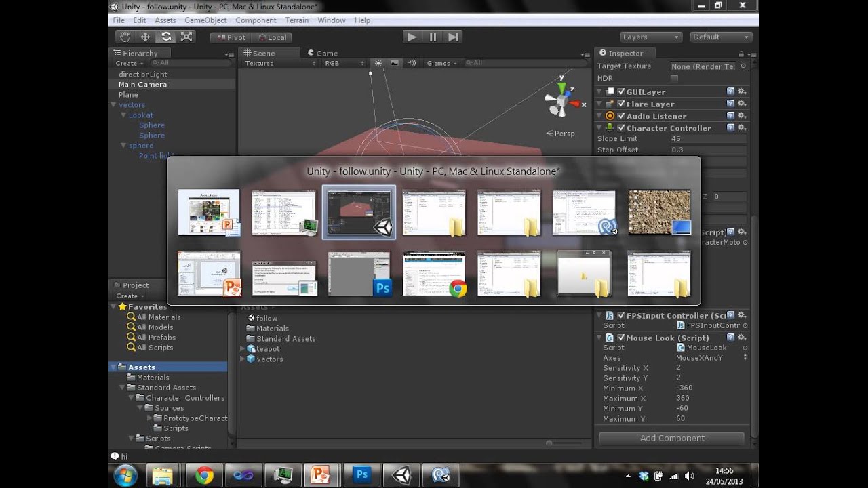
Task: Click Target Texture object picker circle
Action: (743, 66)
